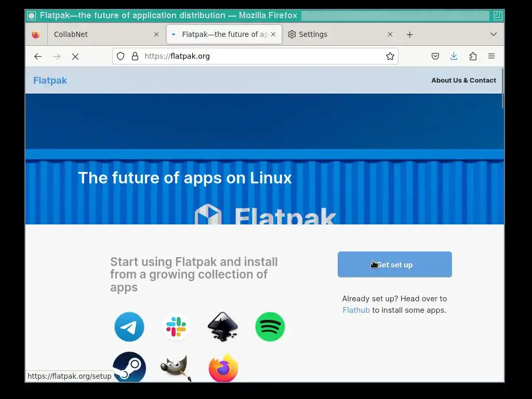Screen dimensions: 532x399
Task: Close the Settings tab
Action: 390,34
